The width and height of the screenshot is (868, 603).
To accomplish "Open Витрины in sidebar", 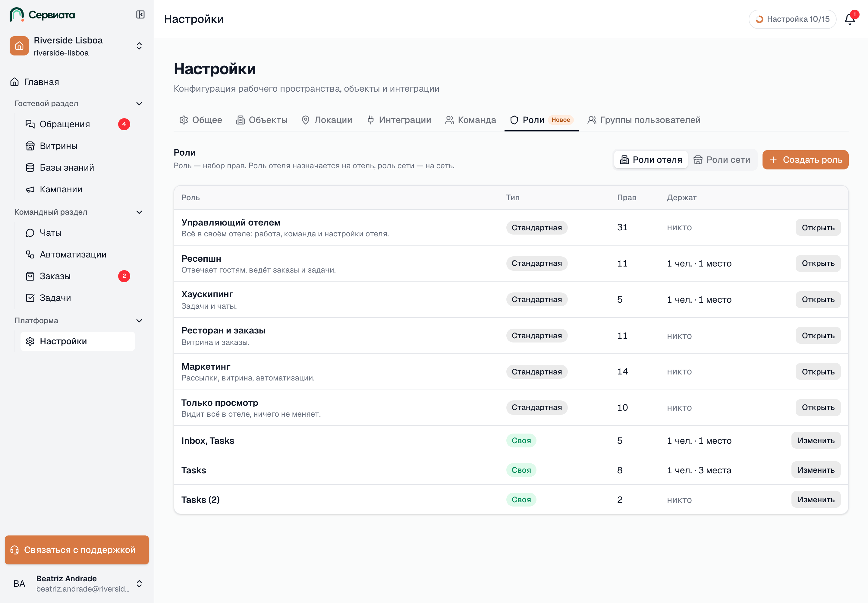I will point(77,146).
